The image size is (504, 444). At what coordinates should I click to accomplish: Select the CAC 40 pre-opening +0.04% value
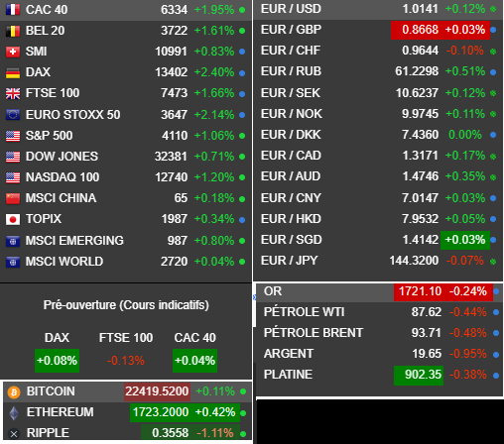coord(194,361)
